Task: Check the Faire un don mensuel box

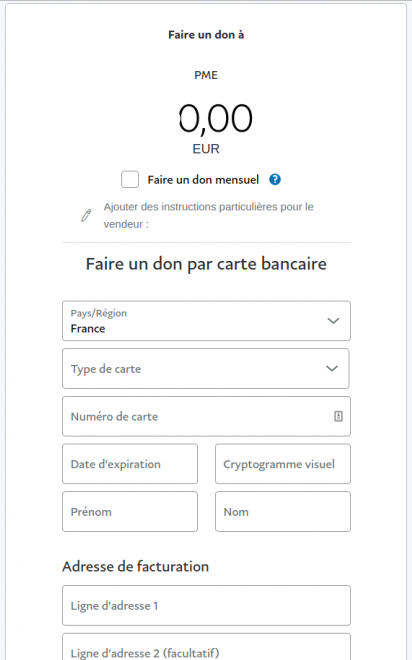Action: [130, 179]
